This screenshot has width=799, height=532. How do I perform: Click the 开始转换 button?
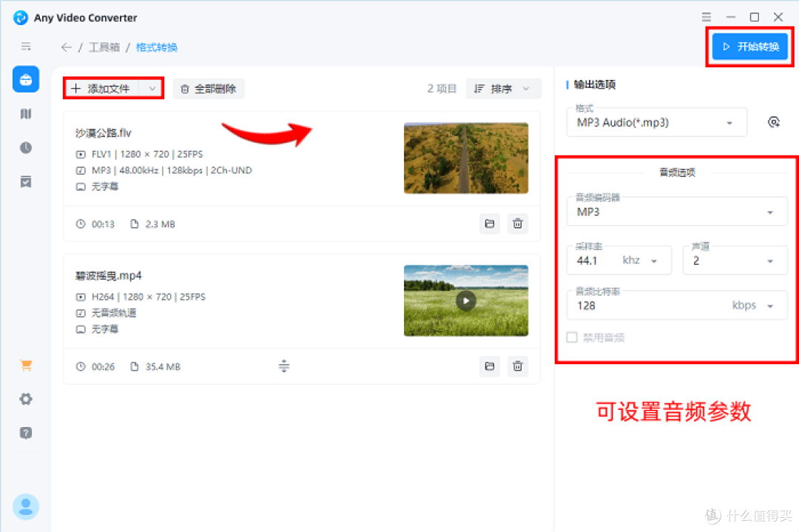pyautogui.click(x=749, y=47)
